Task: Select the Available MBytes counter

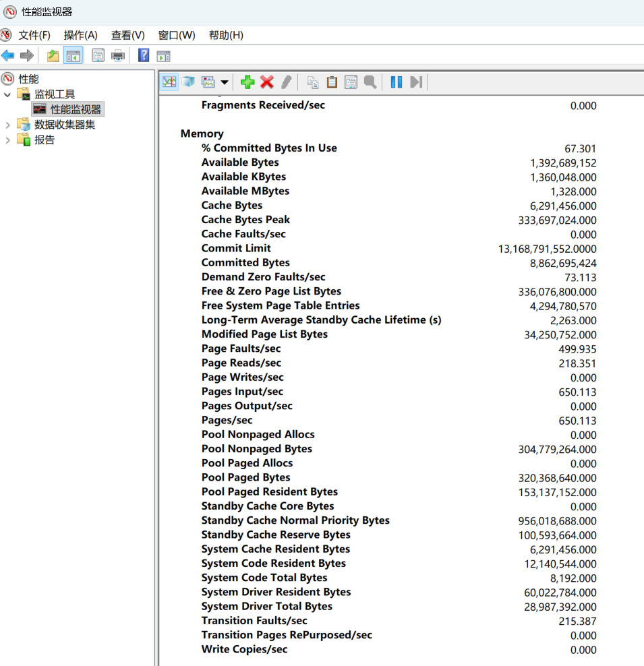Action: point(245,191)
